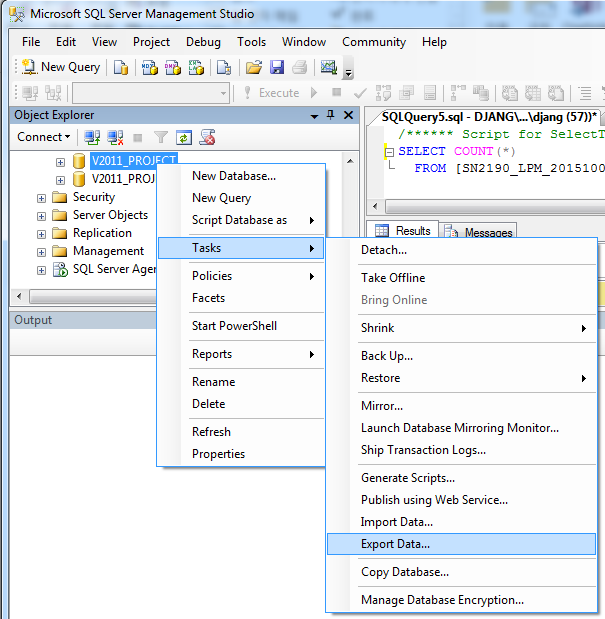Open the Policies submenu
Image resolution: width=605 pixels, height=619 pixels.
click(x=241, y=276)
